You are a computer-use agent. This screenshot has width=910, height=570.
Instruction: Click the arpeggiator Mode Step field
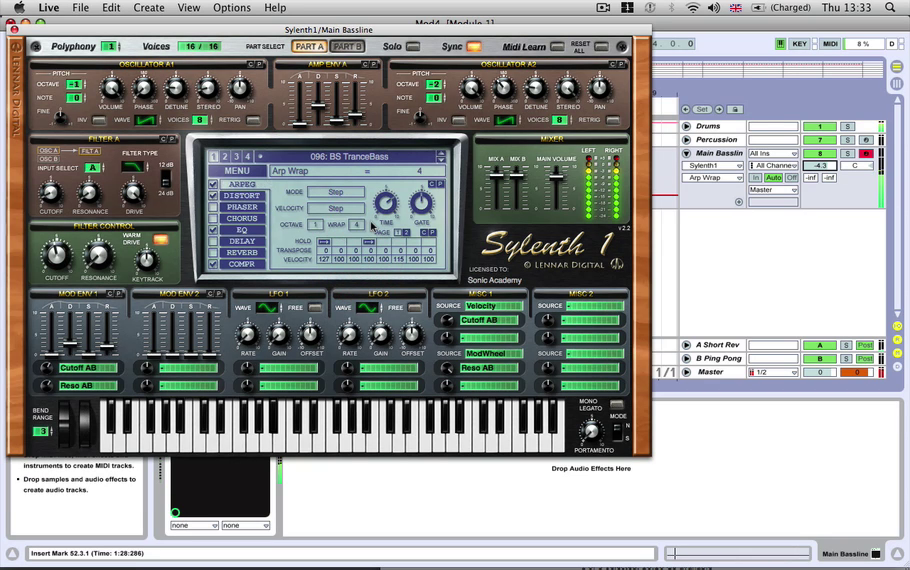tap(336, 192)
